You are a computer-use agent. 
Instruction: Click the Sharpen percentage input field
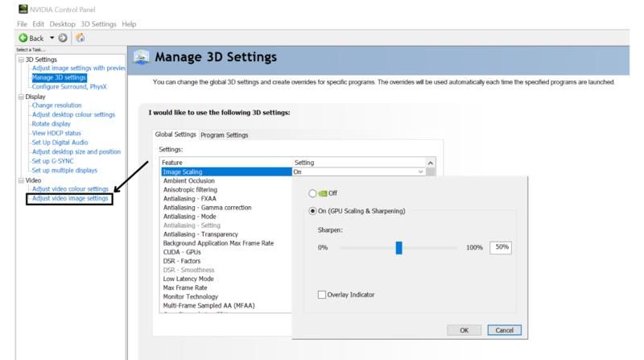point(500,247)
